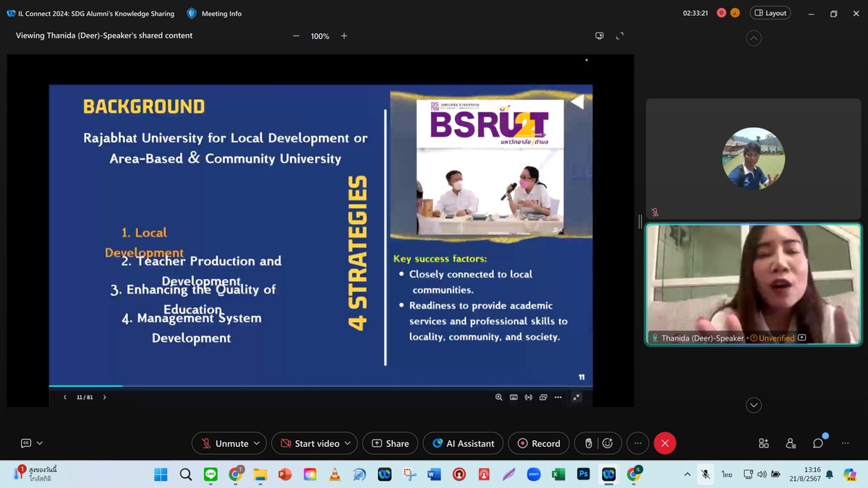Click the red leave meeting button
This screenshot has width=868, height=488.
pos(665,443)
